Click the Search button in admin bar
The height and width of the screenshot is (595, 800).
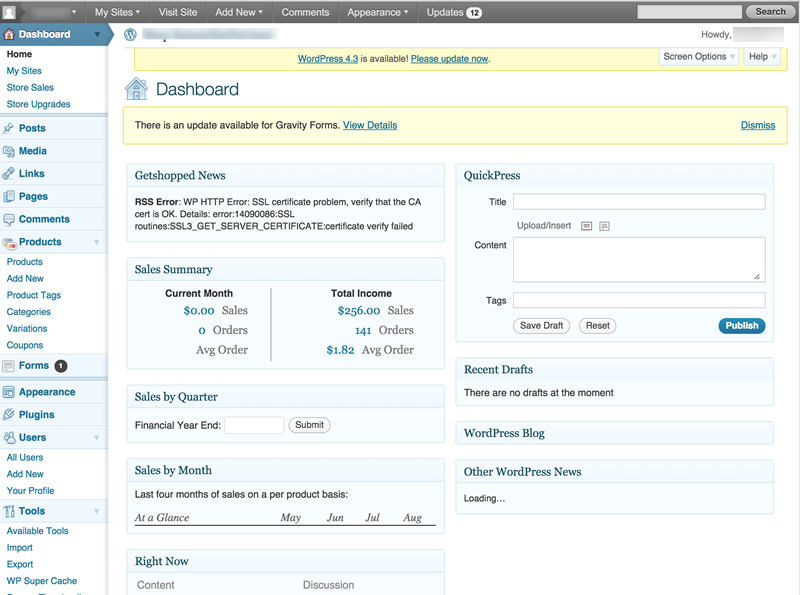coord(770,12)
